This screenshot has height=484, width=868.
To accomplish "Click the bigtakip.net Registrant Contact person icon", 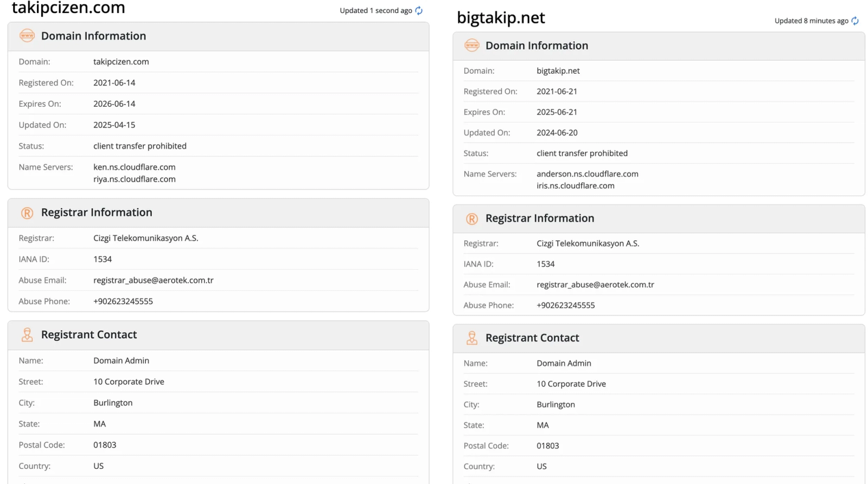I will (x=471, y=338).
